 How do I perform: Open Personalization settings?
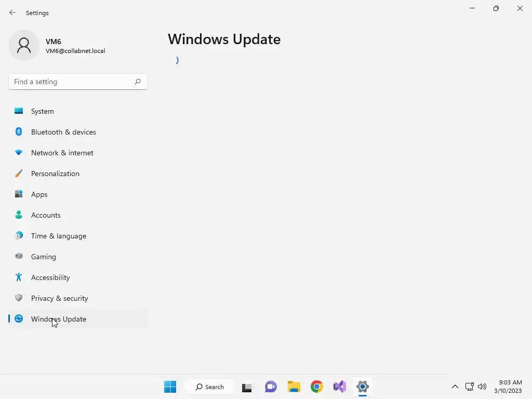[78, 174]
